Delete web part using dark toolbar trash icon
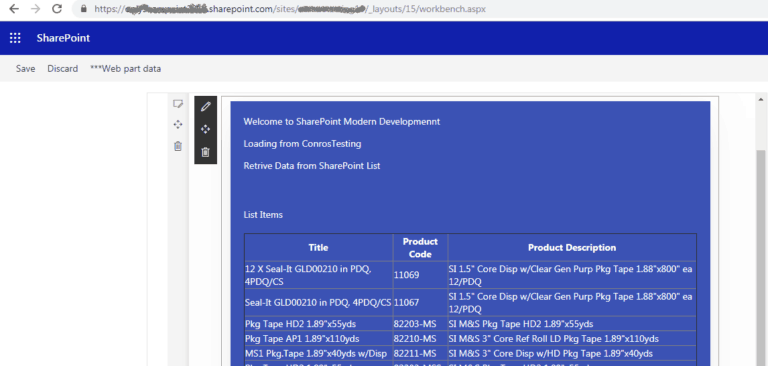 [x=206, y=152]
